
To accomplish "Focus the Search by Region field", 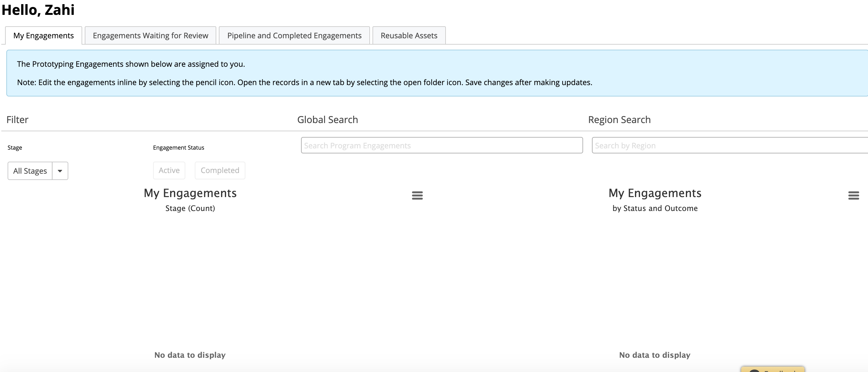I will click(730, 145).
